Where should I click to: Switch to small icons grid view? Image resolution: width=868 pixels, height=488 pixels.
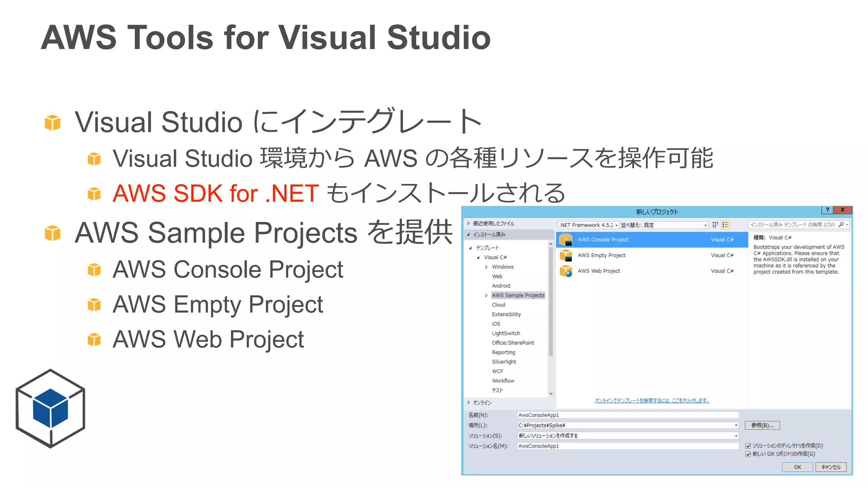(715, 225)
